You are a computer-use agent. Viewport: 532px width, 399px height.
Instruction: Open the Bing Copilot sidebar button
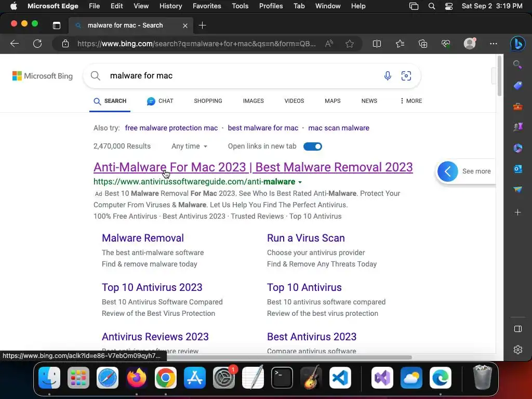tap(518, 44)
